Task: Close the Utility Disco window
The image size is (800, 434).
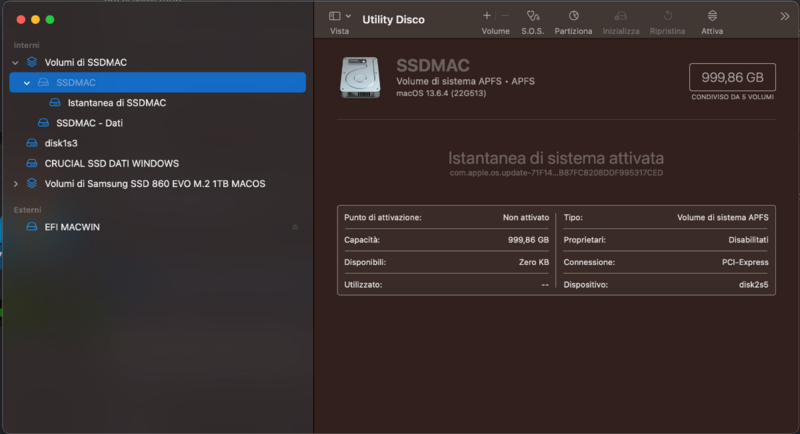Action: pos(21,20)
